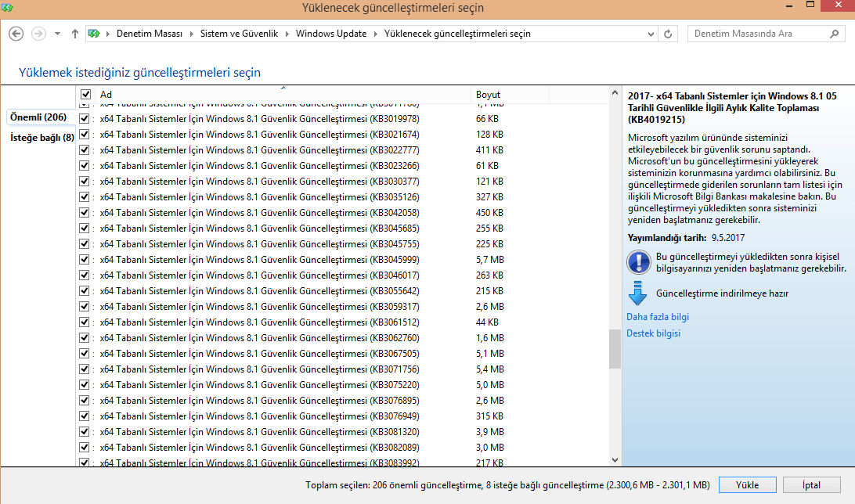Click the 5,7 MB size cell
This screenshot has width=855, height=504.
pos(489,260)
